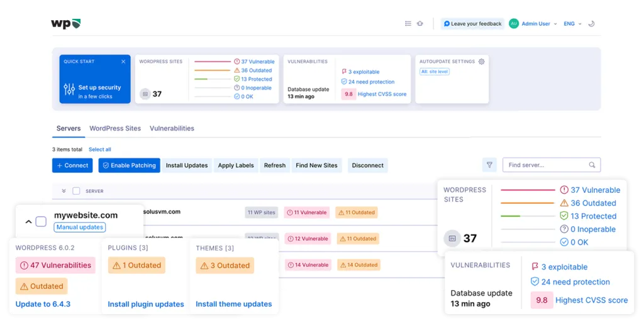The image size is (644, 326).
Task: Click the warning triangle in enlarged 36 Outdated
Action: click(564, 203)
